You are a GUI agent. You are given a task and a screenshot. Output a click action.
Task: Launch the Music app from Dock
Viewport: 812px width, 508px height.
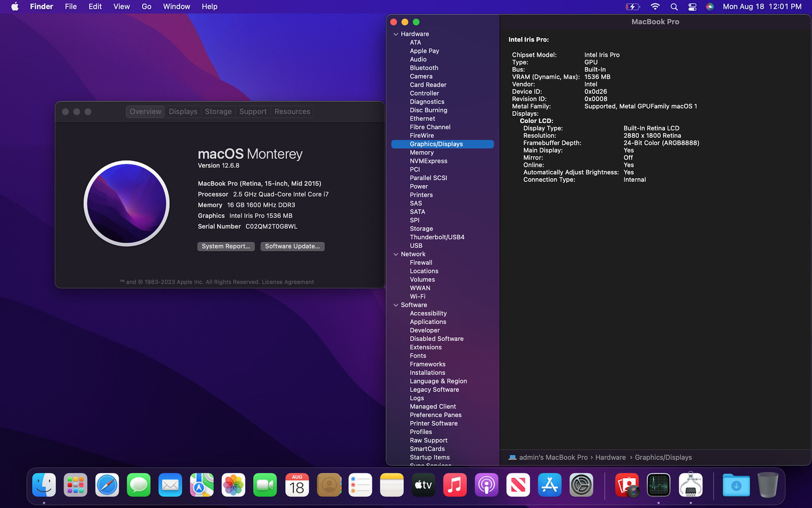(x=455, y=485)
